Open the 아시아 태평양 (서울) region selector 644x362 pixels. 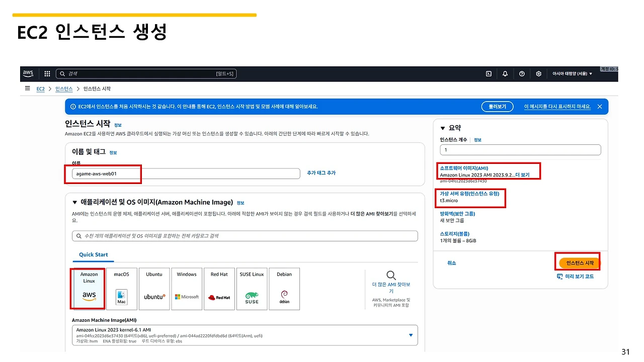[x=572, y=73]
